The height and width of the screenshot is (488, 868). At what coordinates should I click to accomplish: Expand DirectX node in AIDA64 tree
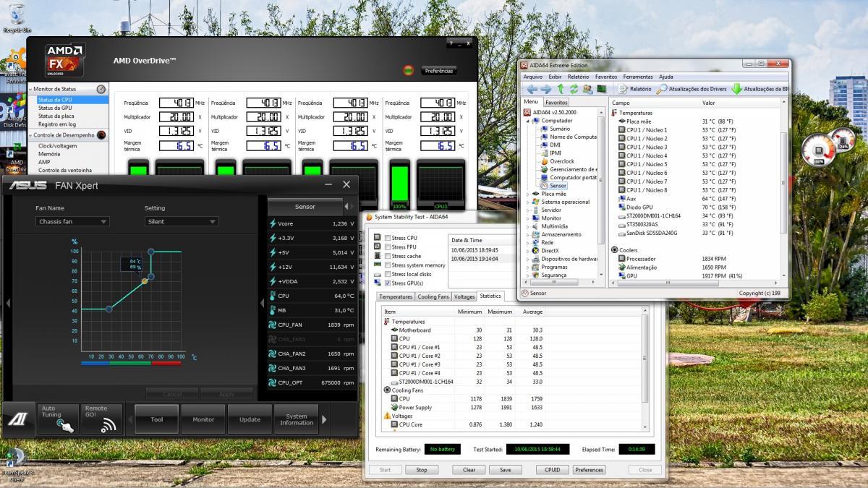pyautogui.click(x=527, y=251)
